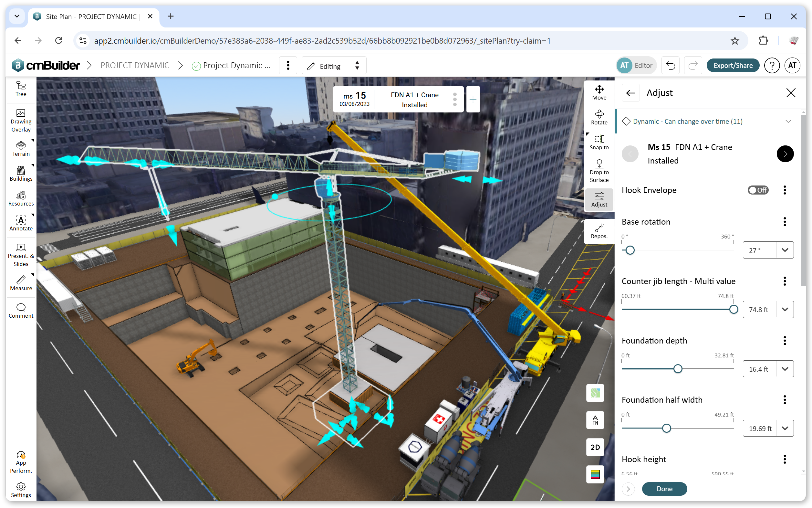812x508 pixels.
Task: Switch view to 2D
Action: point(595,447)
